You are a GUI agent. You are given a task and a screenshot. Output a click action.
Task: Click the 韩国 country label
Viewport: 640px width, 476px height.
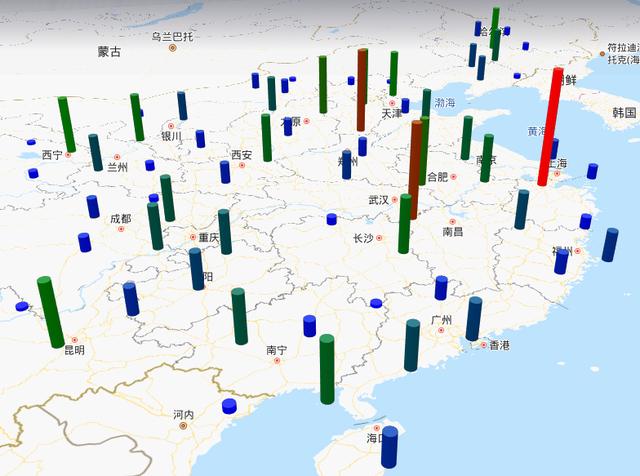coord(624,112)
